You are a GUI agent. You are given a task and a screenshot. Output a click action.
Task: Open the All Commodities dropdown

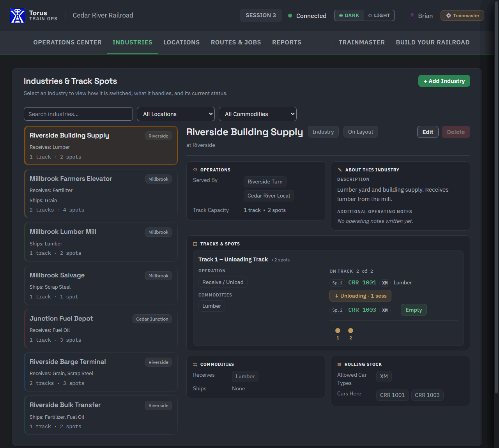(x=258, y=114)
